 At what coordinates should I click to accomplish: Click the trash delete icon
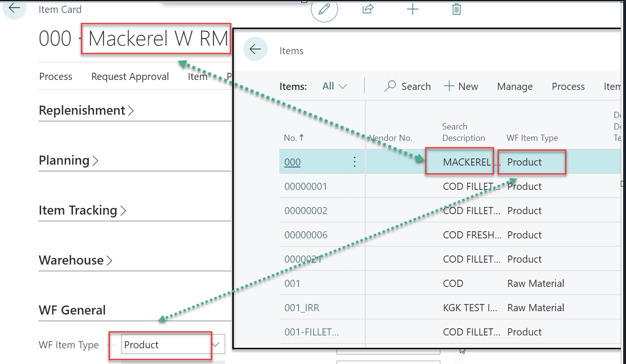pyautogui.click(x=456, y=9)
